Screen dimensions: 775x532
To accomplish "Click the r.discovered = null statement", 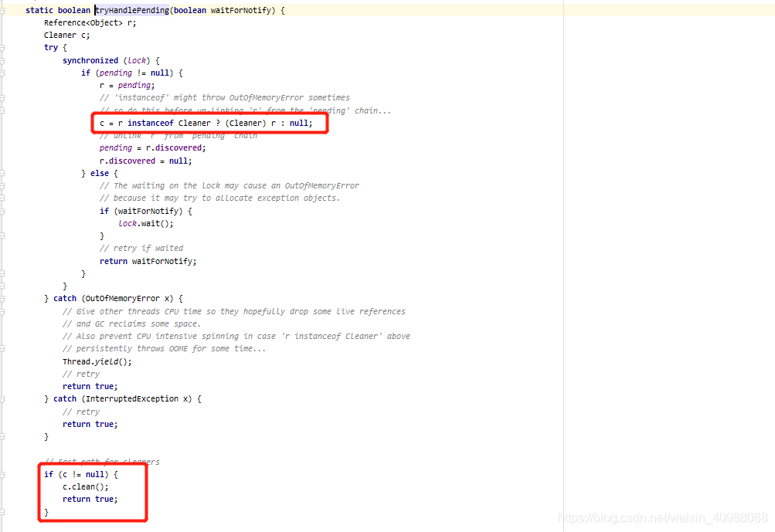I will pos(145,161).
